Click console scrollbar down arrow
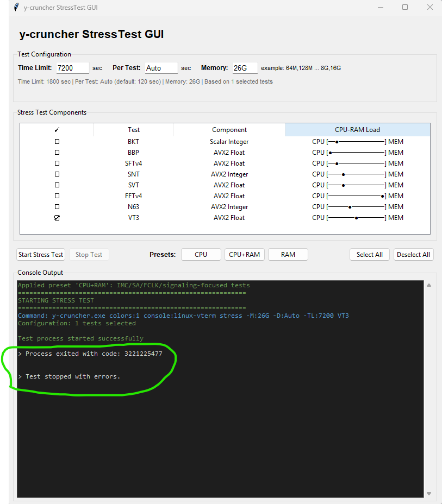Image resolution: width=442 pixels, height=504 pixels. [x=429, y=493]
